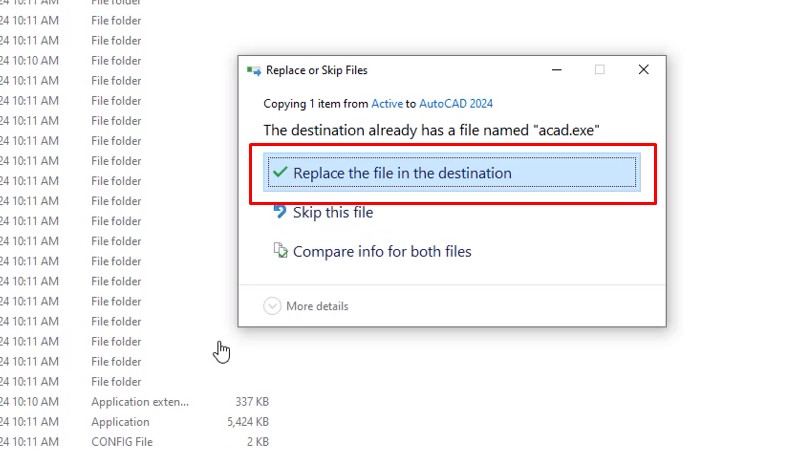Select the Application row sized 5,424 KB
Viewport: 800px width, 450px height.
[x=120, y=422]
